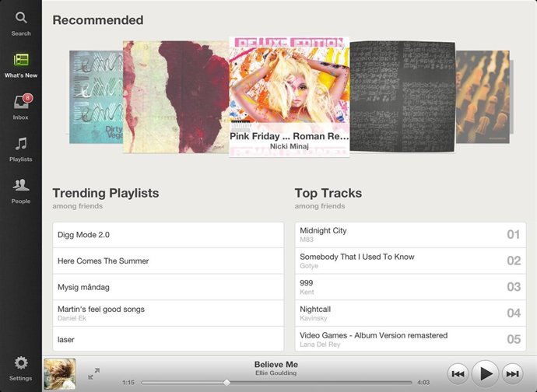Select the dark gray scribbled album cover
This screenshot has height=392, width=537.
(x=402, y=96)
